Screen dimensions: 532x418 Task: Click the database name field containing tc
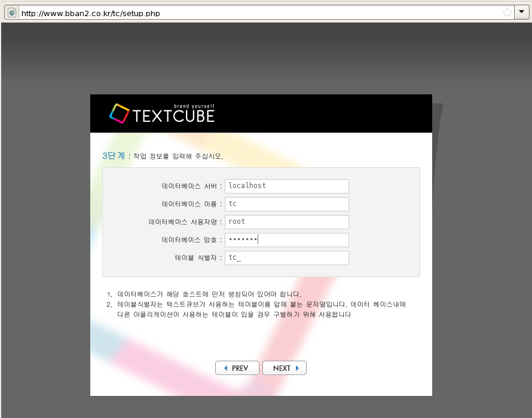pos(287,204)
